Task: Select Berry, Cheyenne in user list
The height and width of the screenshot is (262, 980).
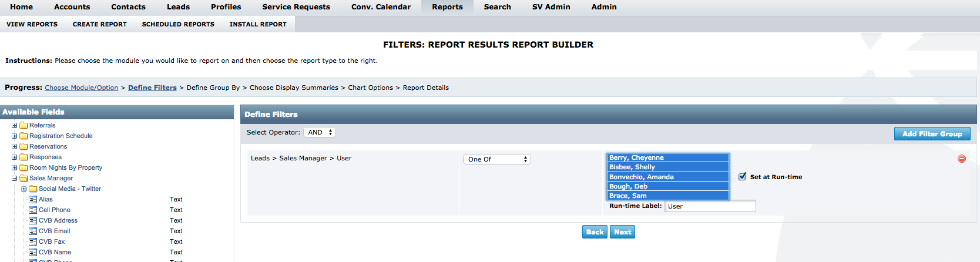Action: (x=667, y=157)
